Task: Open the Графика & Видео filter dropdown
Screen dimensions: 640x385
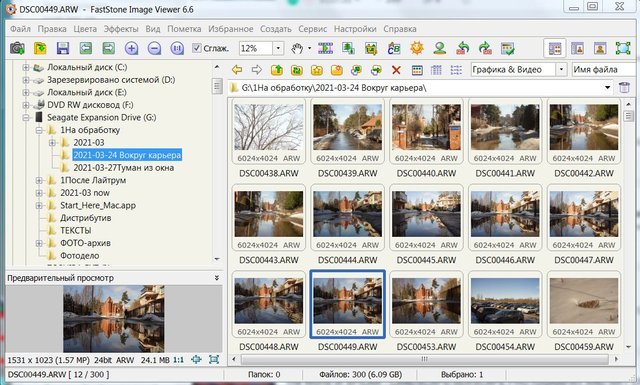Action: (561, 69)
